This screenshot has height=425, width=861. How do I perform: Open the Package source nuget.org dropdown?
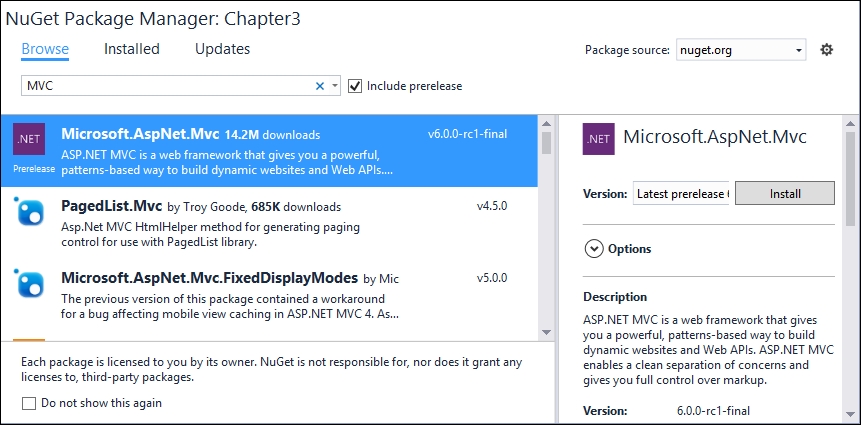pos(741,50)
